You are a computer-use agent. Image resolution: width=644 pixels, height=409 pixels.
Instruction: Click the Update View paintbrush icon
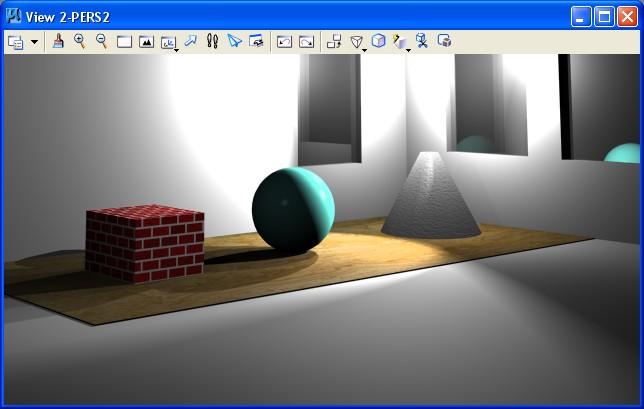[x=59, y=41]
